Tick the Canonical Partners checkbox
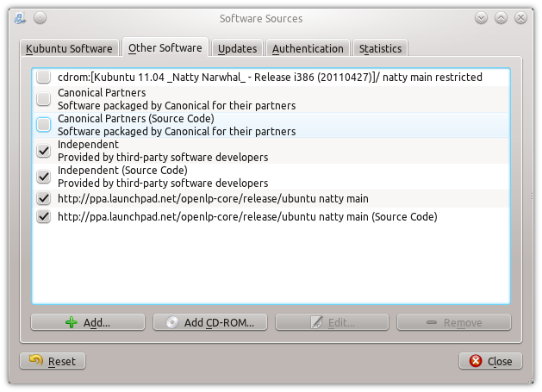This screenshot has width=542, height=392. (x=44, y=99)
